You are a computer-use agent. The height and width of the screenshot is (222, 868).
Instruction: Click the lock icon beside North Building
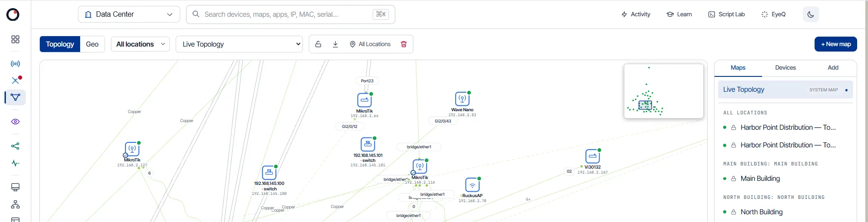[734, 212]
